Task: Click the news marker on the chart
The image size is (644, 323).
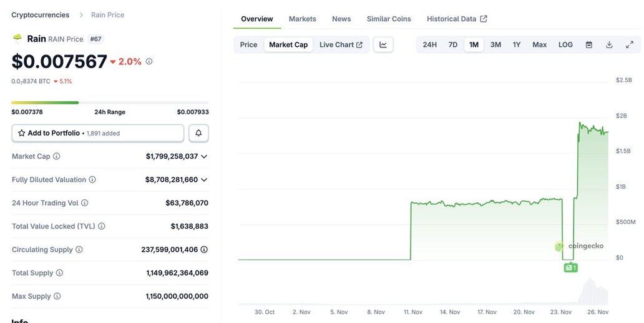Action: coord(570,267)
